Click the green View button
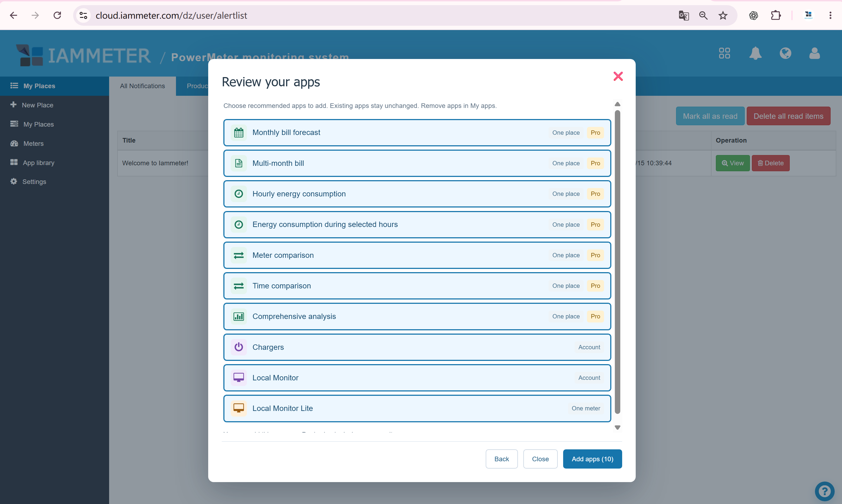The width and height of the screenshot is (842, 504). (x=732, y=163)
